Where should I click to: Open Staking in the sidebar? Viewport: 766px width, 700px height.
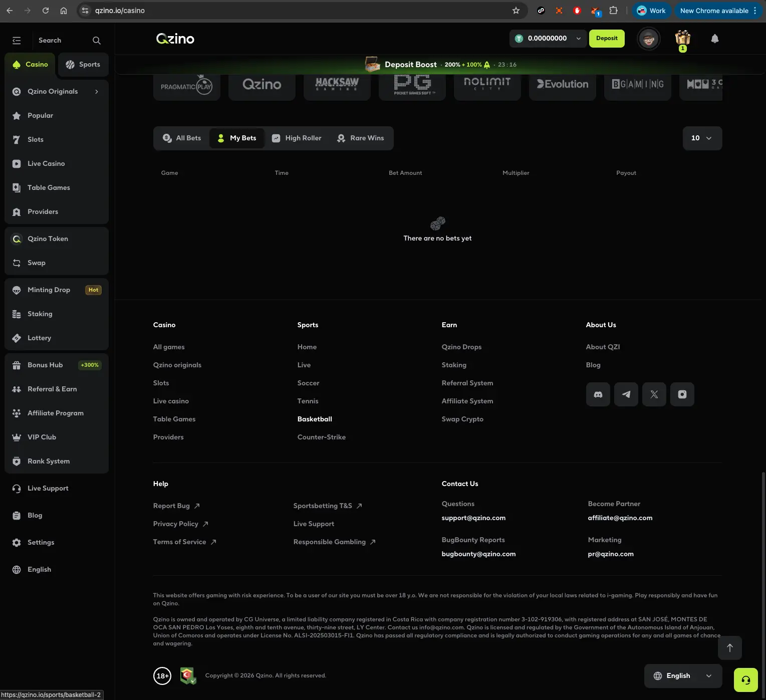pyautogui.click(x=57, y=314)
